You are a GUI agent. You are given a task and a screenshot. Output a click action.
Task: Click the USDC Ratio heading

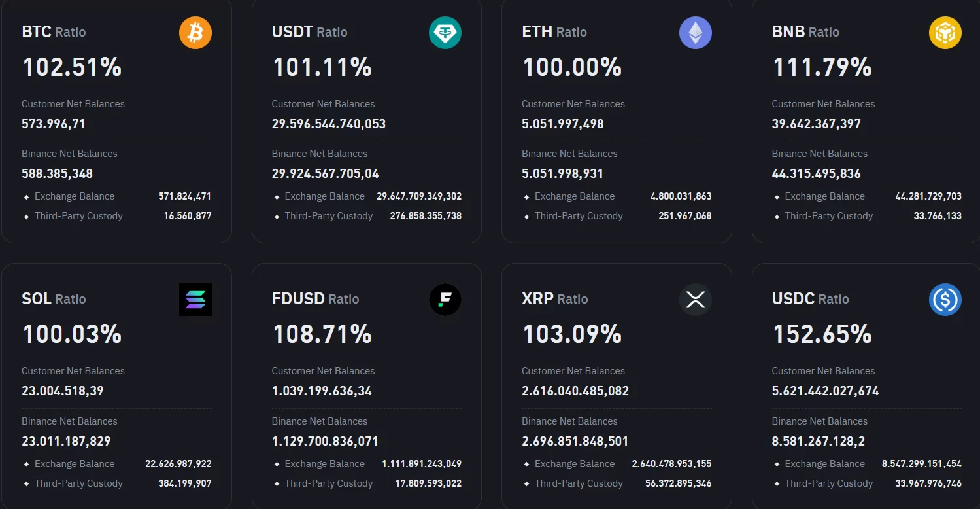pyautogui.click(x=810, y=299)
